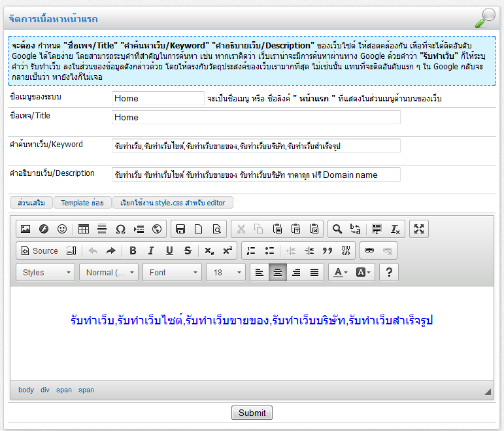
Task: Click the magnifier icon in the page header
Action: tap(485, 18)
